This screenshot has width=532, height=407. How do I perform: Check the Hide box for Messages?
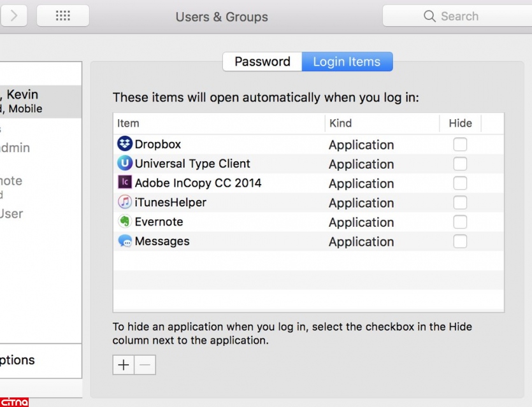click(460, 241)
